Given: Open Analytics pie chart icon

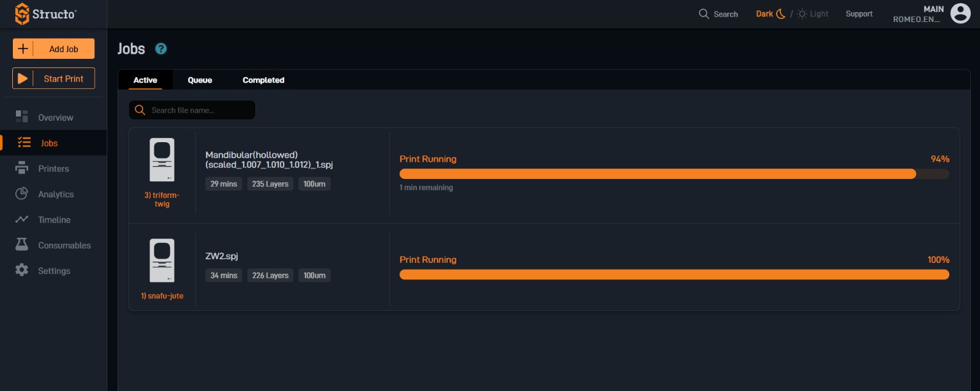Looking at the screenshot, I should click(x=22, y=194).
